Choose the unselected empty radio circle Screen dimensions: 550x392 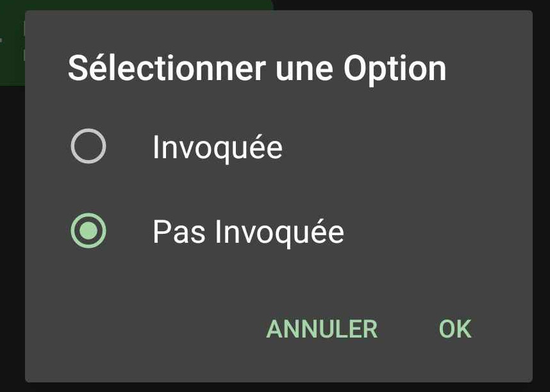88,147
